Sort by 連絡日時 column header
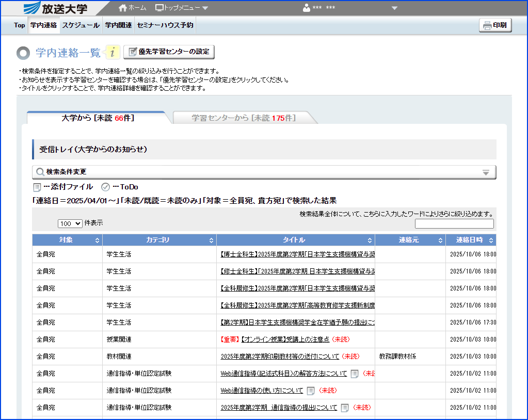 click(x=470, y=240)
